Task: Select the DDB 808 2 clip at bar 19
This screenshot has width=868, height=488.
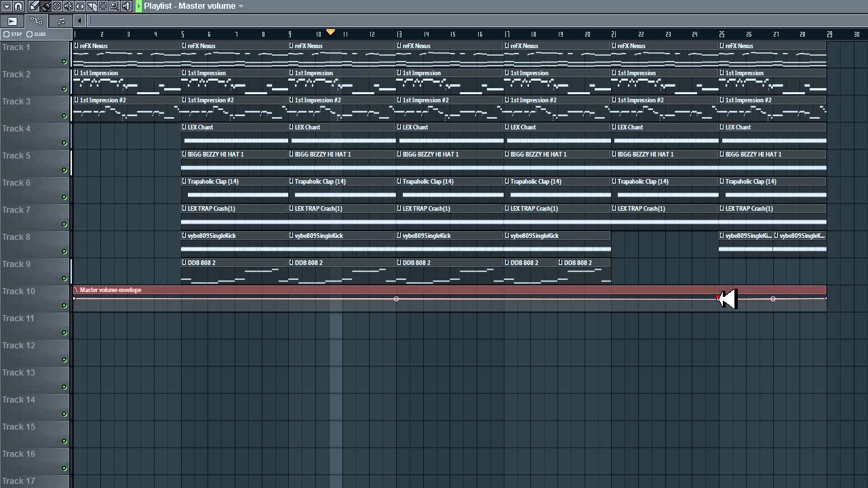Action: tap(584, 271)
